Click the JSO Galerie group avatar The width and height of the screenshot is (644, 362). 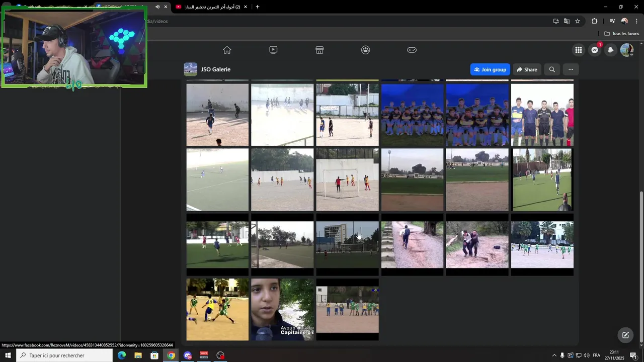tap(190, 69)
